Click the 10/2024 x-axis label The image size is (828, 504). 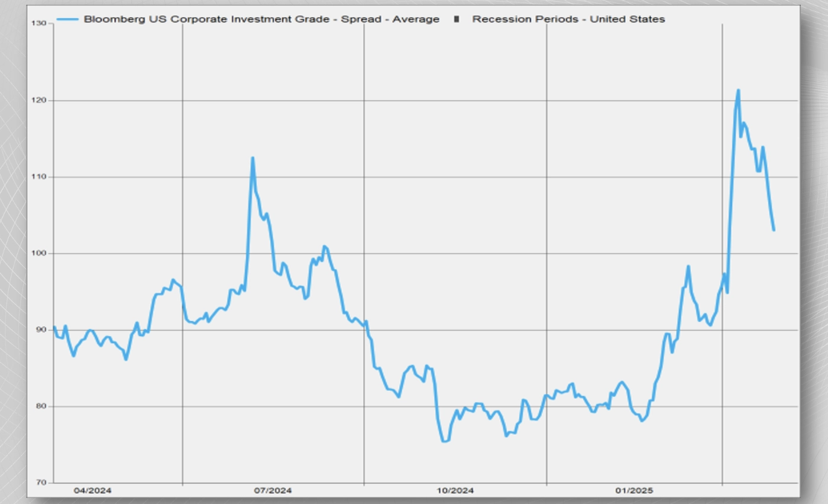tap(455, 490)
